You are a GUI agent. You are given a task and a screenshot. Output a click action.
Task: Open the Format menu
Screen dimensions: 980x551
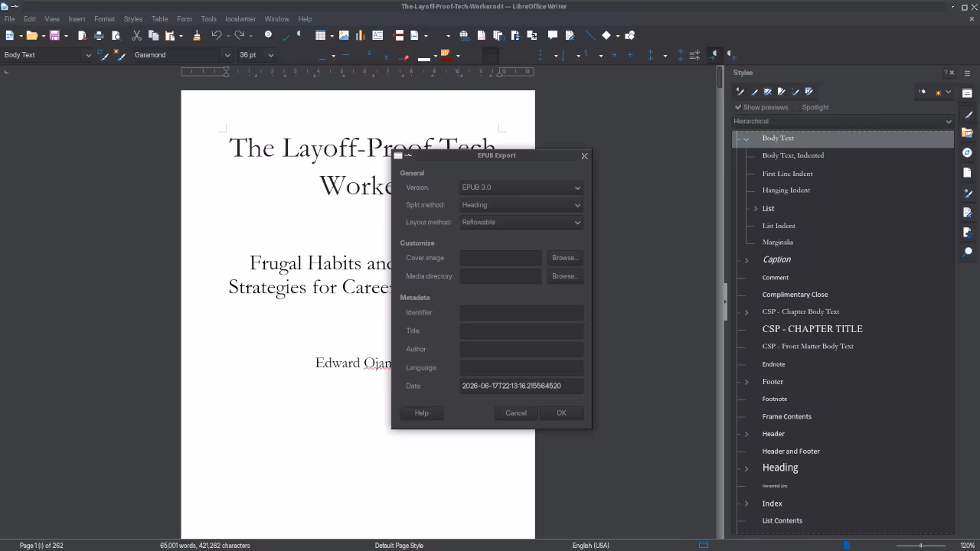[104, 19]
